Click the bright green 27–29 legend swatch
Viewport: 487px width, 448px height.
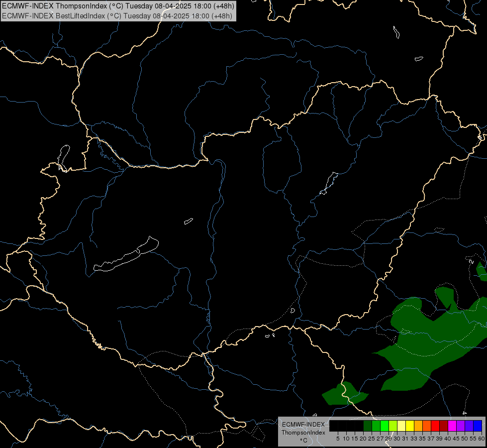click(385, 426)
